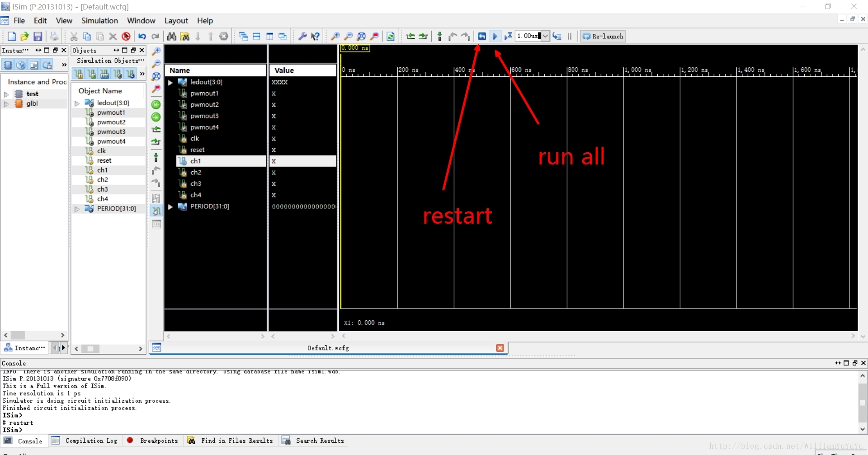Click the Print toolbar icon
The image size is (868, 455).
click(x=54, y=36)
